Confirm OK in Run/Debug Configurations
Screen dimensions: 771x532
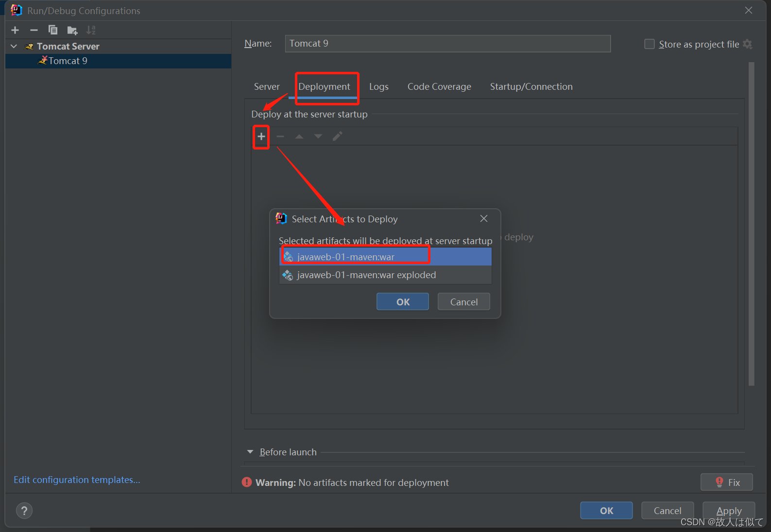(x=606, y=510)
